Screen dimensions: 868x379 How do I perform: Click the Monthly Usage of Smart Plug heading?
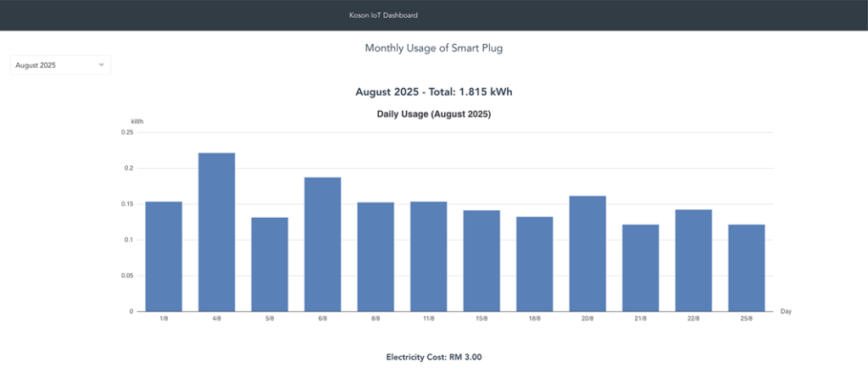pos(434,48)
